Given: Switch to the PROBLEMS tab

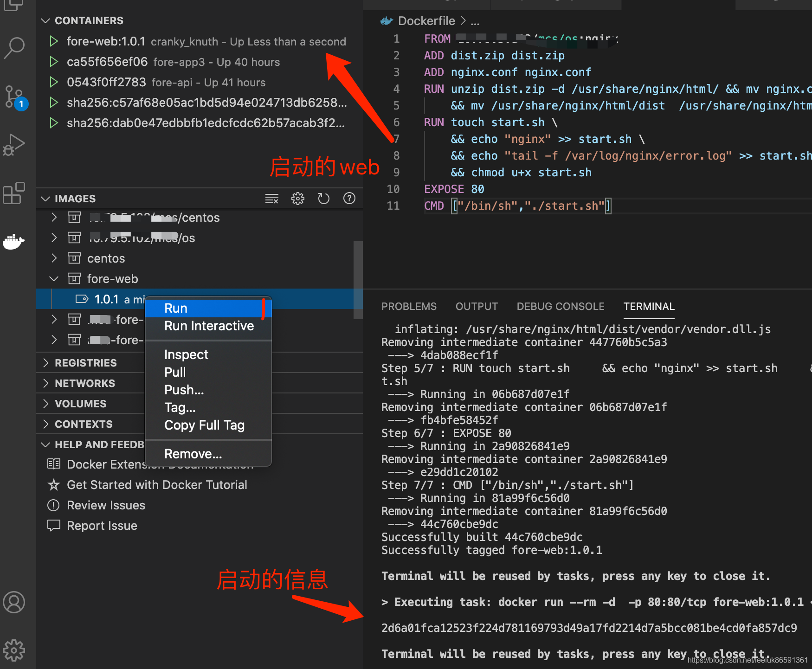Looking at the screenshot, I should tap(409, 306).
